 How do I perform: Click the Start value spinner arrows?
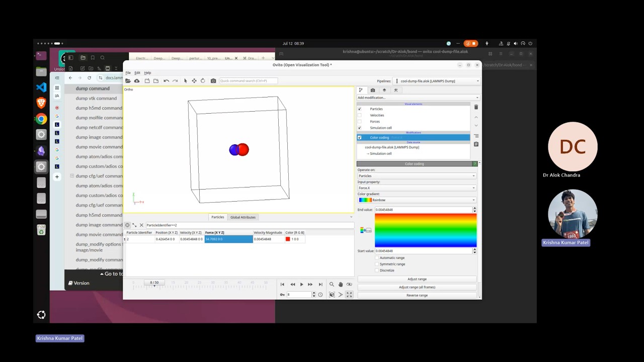coord(474,251)
